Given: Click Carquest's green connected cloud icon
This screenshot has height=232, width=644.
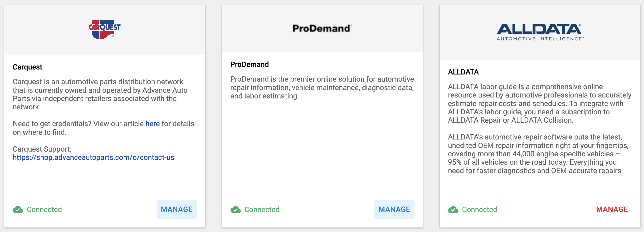Looking at the screenshot, I should 18,209.
